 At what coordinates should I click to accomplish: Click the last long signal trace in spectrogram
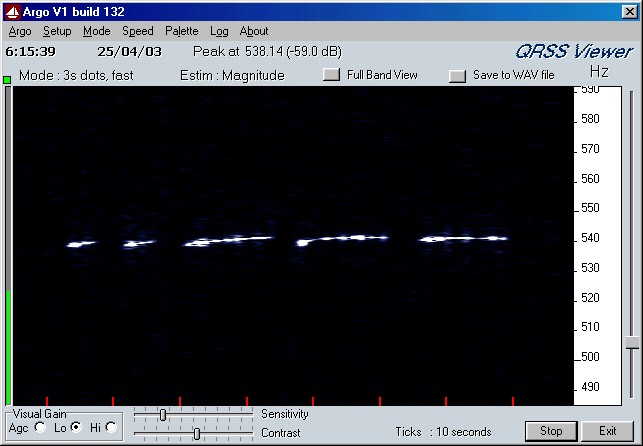(x=463, y=238)
